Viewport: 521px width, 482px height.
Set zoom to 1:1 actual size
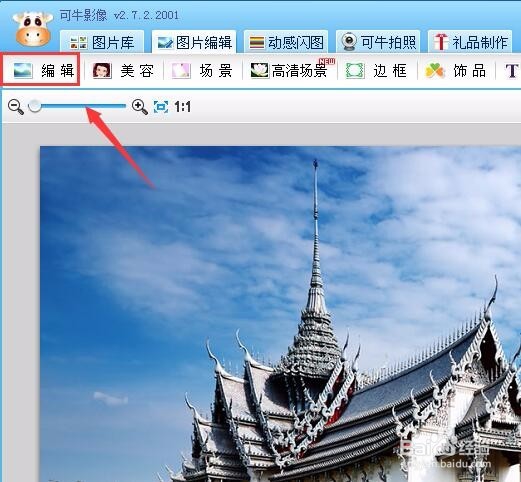pos(182,107)
